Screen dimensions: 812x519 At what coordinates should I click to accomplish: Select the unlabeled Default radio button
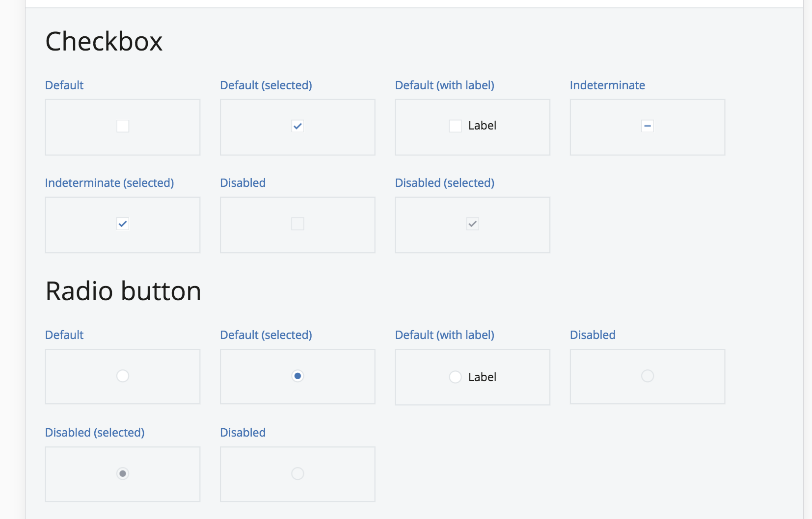(x=123, y=376)
